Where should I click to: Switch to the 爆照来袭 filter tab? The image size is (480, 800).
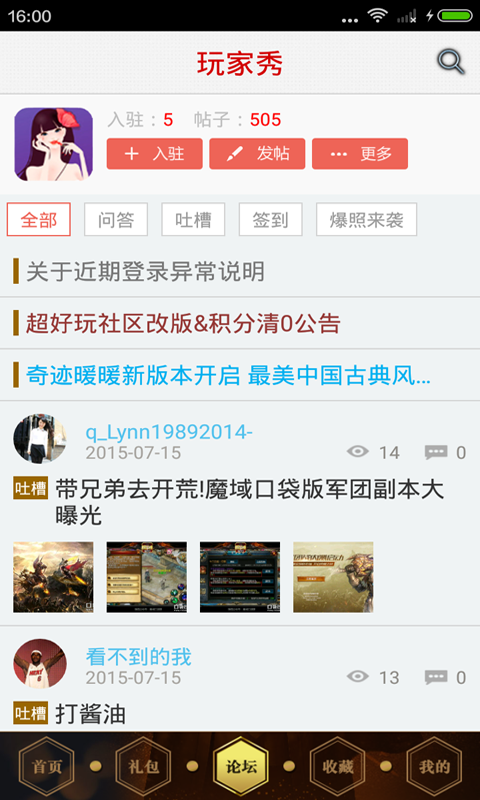click(367, 219)
